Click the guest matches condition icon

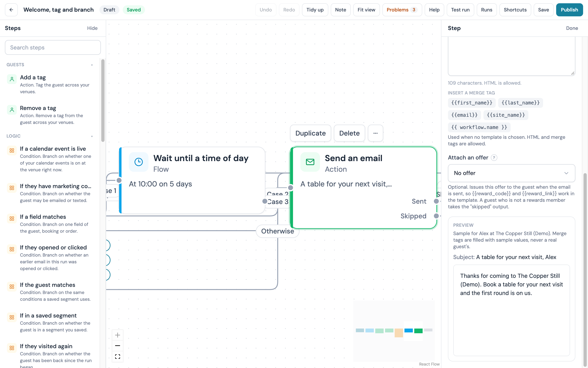point(12,287)
